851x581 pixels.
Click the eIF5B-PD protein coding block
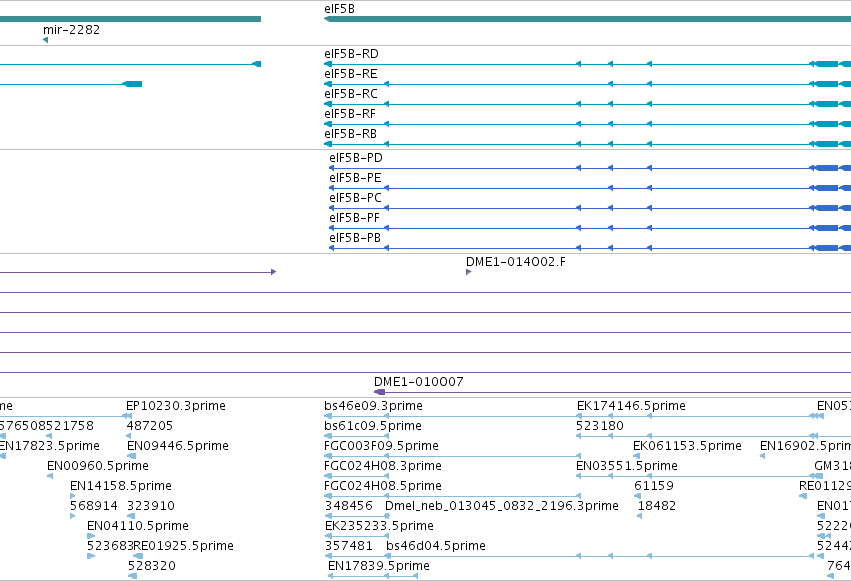click(x=826, y=168)
